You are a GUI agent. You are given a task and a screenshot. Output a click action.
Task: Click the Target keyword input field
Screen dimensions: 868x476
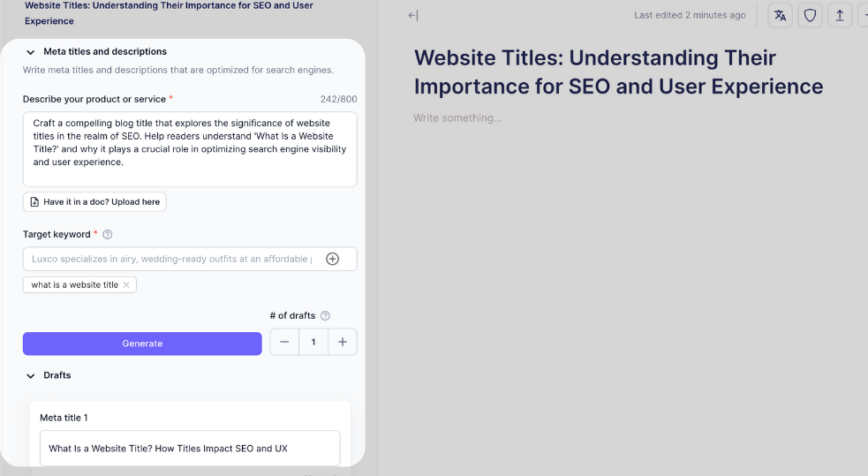click(172, 259)
